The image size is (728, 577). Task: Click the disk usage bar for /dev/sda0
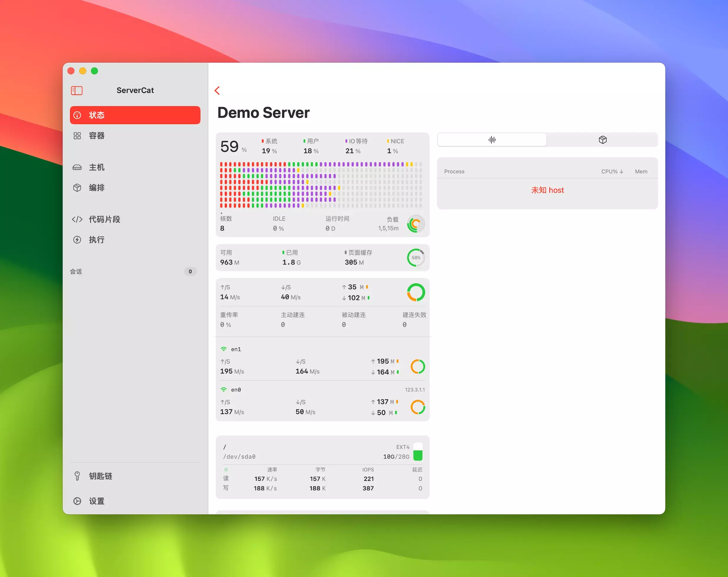pyautogui.click(x=418, y=452)
